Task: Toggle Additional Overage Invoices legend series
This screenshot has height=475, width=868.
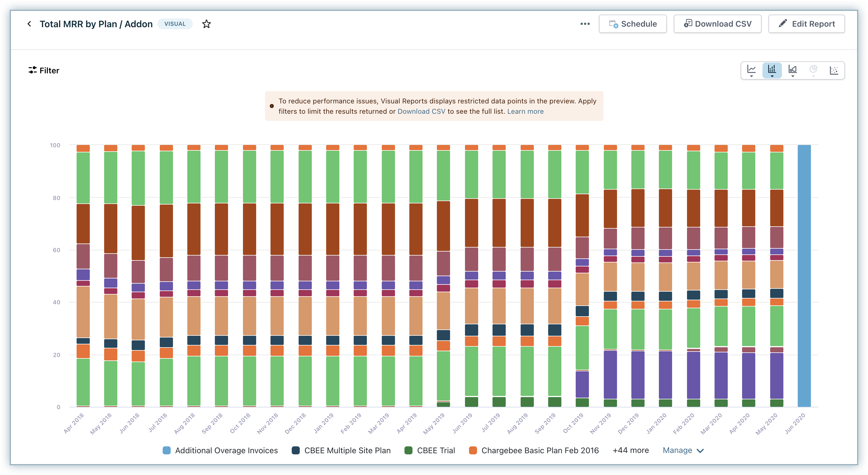Action: coord(226,450)
